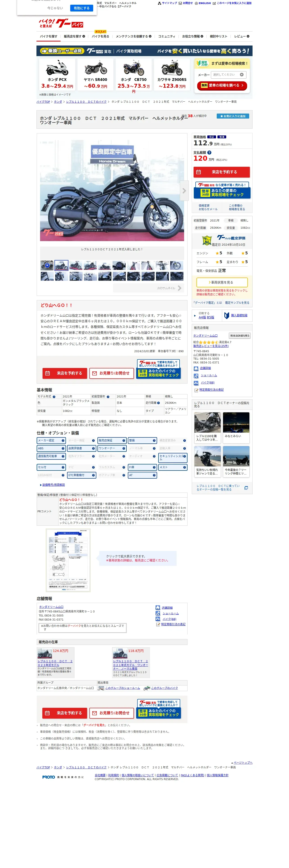Open 購入基礎知識 beginner guide icon
The width and height of the screenshot is (289, 868).
(236, 315)
